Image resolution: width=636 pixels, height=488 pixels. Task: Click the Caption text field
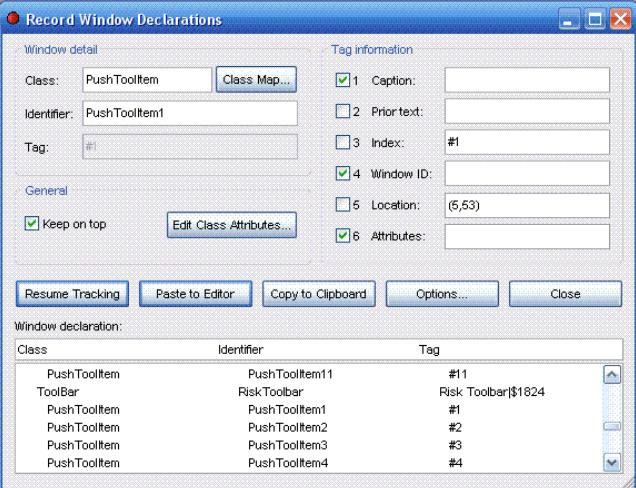pyautogui.click(x=527, y=80)
